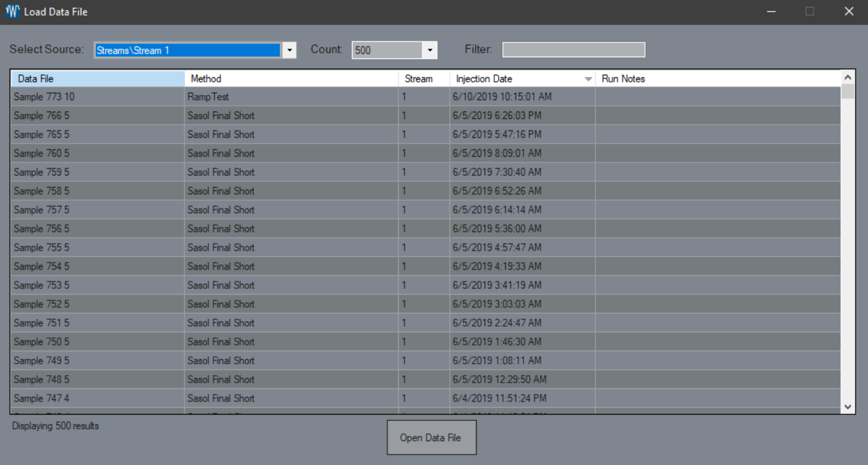Sort by Injection Date column header
The image size is (868, 465).
tap(522, 79)
